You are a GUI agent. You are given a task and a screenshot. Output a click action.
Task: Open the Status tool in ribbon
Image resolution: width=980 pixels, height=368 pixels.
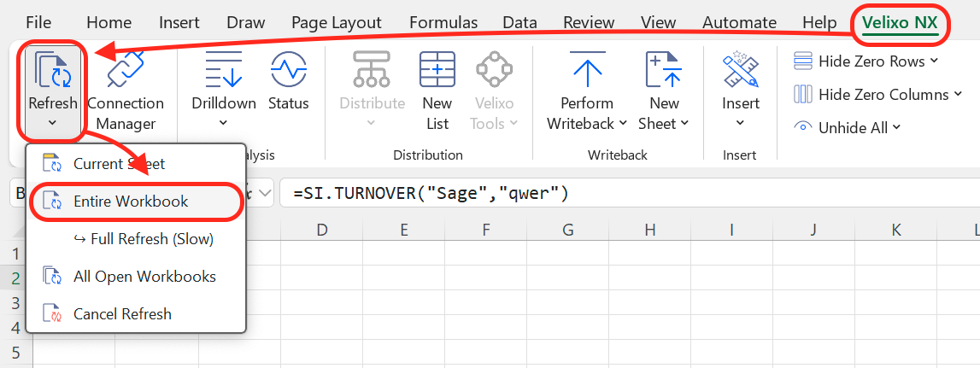(x=288, y=72)
